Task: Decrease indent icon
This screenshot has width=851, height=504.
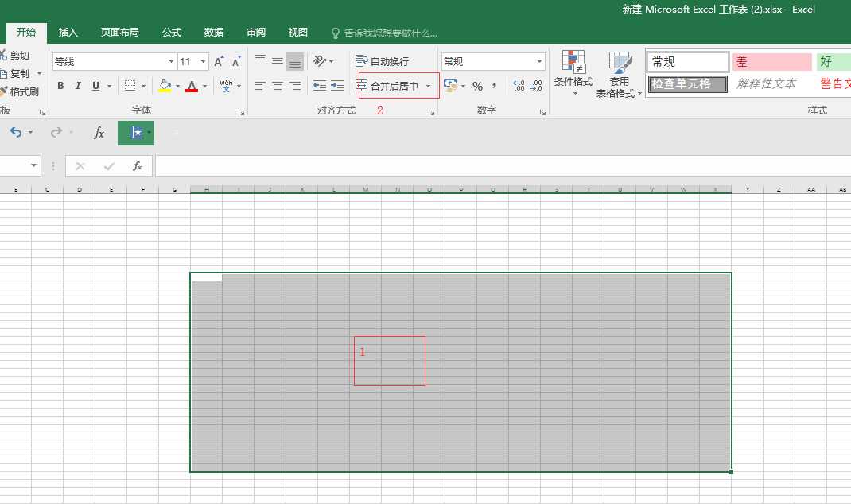Action: click(x=320, y=86)
